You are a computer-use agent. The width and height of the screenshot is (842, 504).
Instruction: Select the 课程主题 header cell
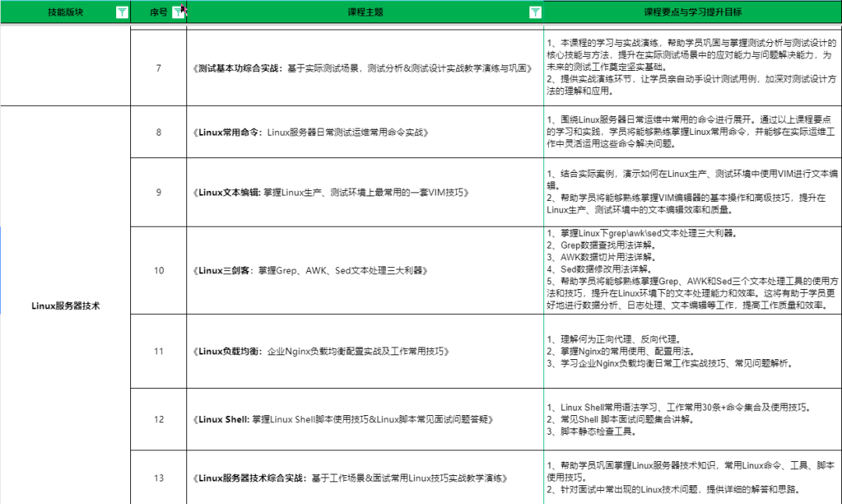point(365,12)
